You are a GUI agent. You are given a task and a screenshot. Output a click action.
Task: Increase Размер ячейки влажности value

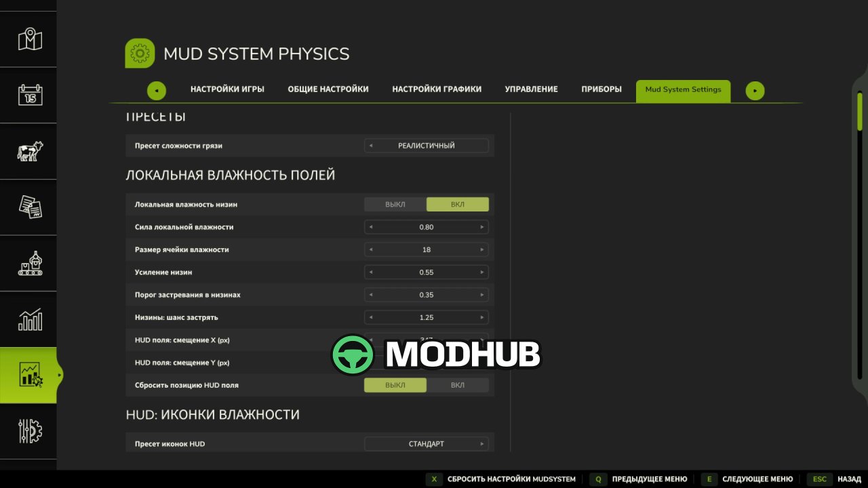(482, 249)
